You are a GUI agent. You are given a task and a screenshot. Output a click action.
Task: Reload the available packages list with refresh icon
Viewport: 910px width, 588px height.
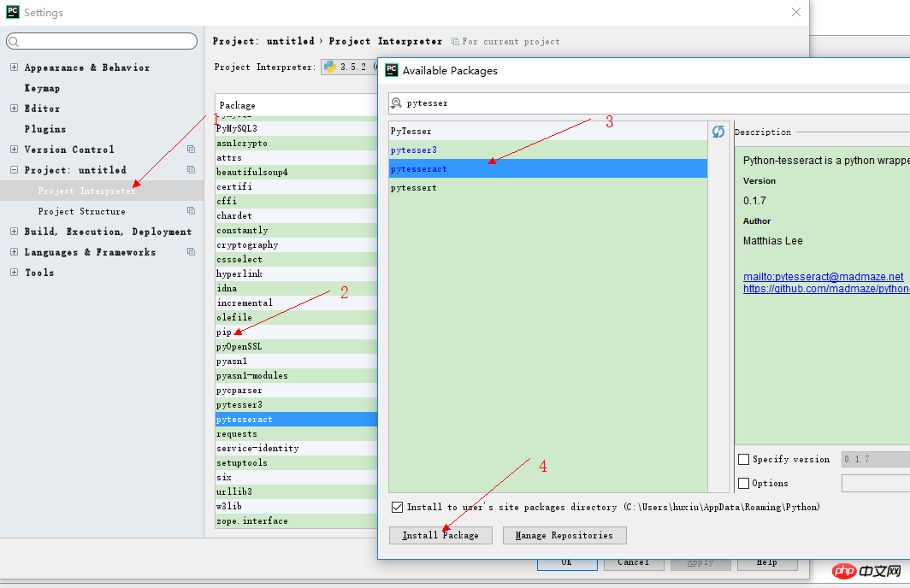(x=718, y=132)
